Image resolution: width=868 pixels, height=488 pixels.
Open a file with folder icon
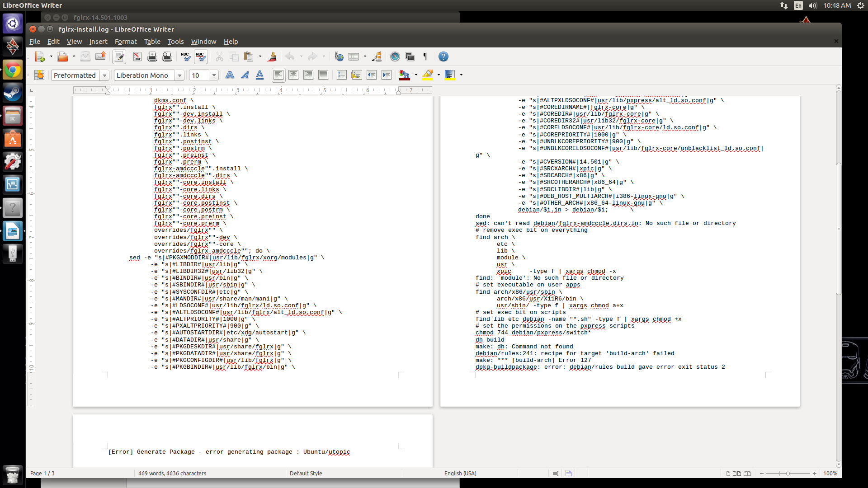click(62, 57)
